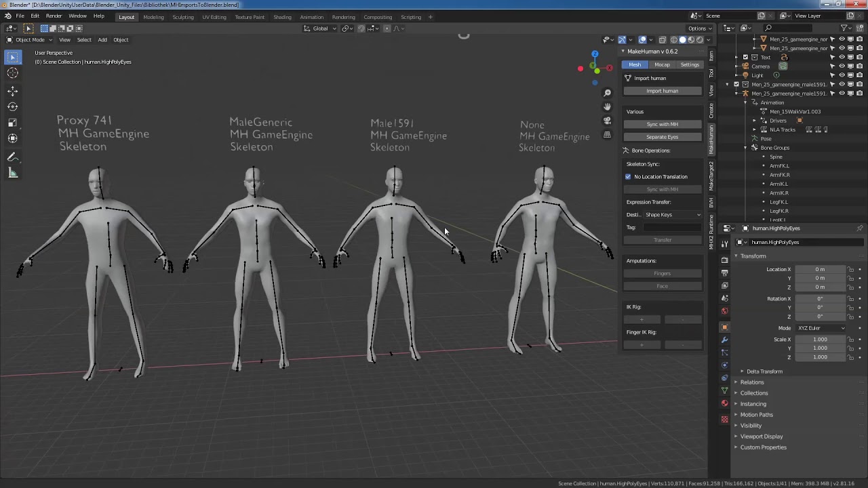This screenshot has height=488, width=868.
Task: Select the Annotate pencil tool
Action: [13, 157]
